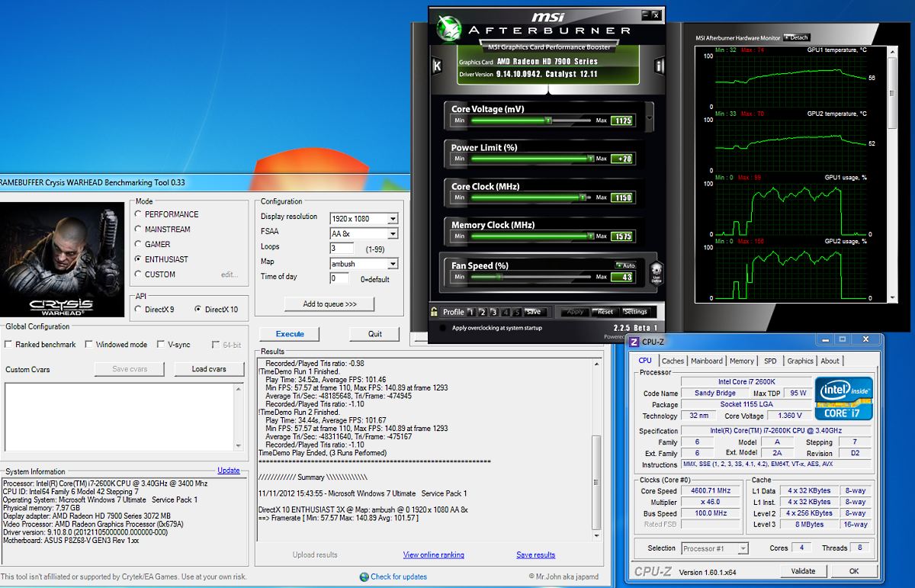This screenshot has width=915, height=588.
Task: Open the Mainboard tab in CPU-Z
Action: [707, 361]
